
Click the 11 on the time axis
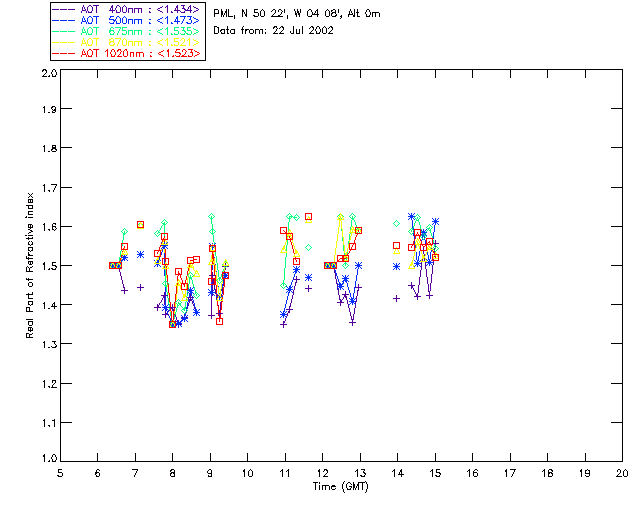coord(285,473)
